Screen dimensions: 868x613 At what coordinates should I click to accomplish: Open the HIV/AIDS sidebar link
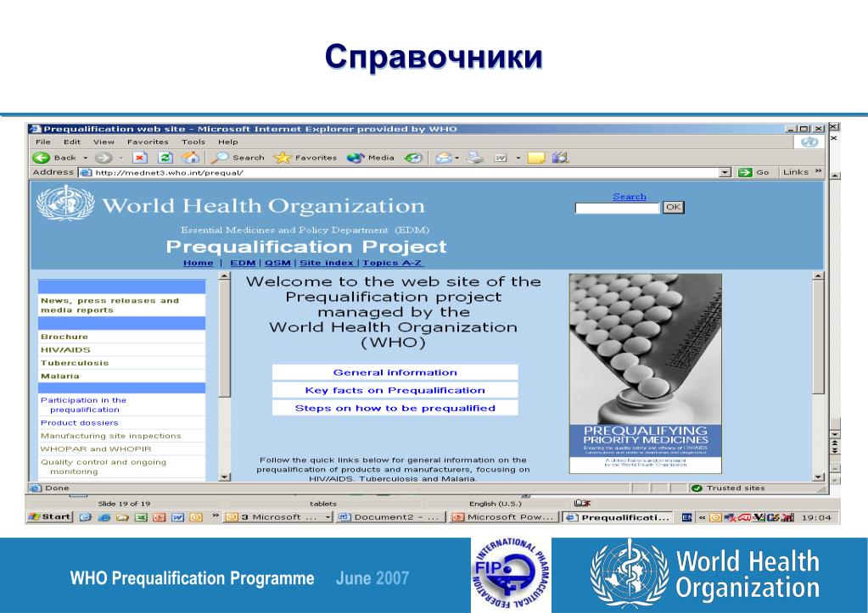click(65, 349)
